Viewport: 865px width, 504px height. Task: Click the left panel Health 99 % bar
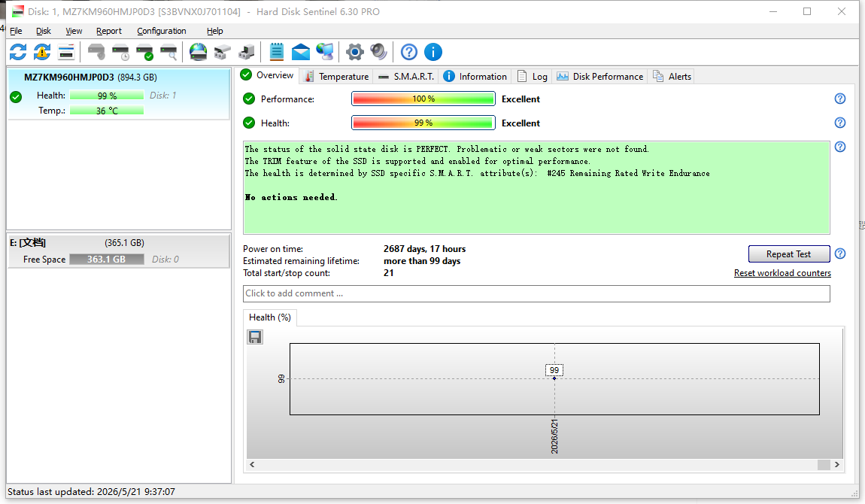(107, 96)
